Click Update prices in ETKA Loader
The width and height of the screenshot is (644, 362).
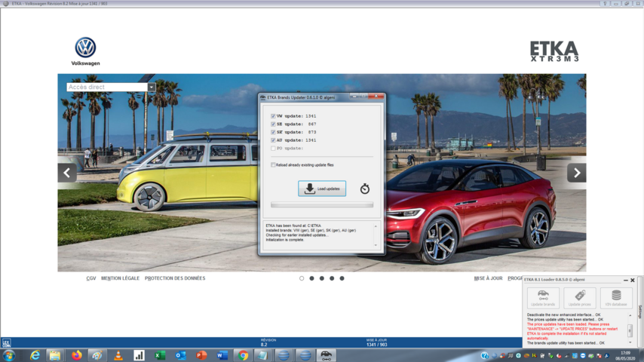point(579,298)
